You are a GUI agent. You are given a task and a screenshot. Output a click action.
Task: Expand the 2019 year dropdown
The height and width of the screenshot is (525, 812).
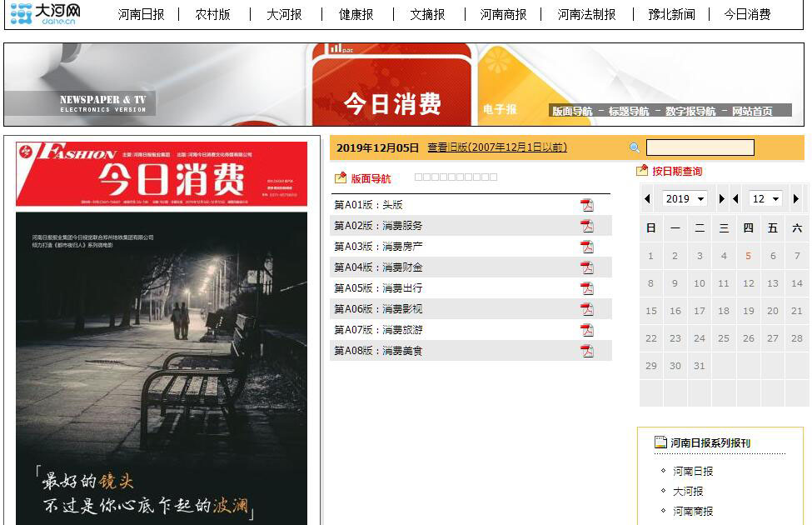click(685, 199)
